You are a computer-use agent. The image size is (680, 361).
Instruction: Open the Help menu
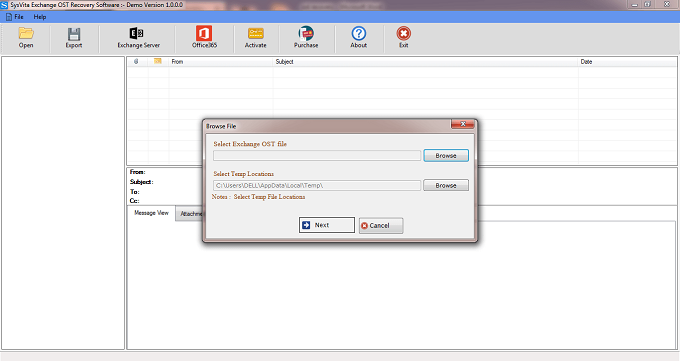click(39, 17)
